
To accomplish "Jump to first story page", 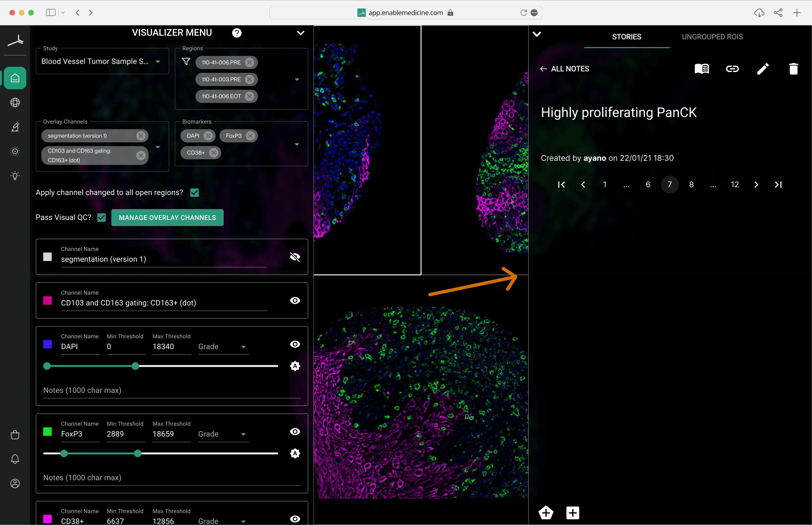I will click(x=561, y=185).
